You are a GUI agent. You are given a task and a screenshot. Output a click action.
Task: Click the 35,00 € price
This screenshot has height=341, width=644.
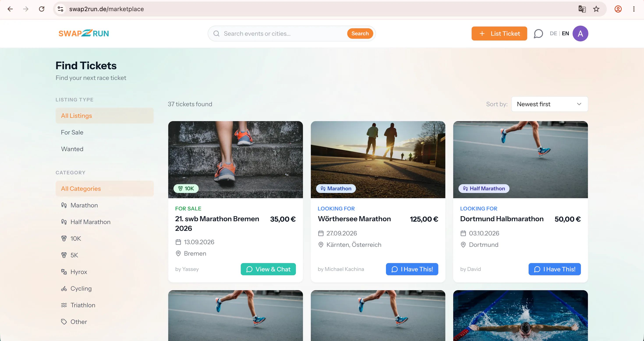tap(283, 219)
